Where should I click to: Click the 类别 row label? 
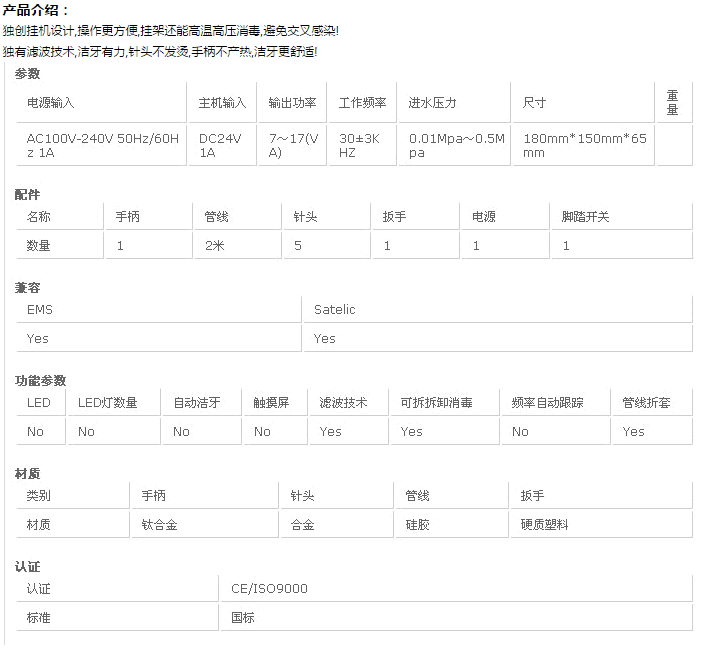73,496
